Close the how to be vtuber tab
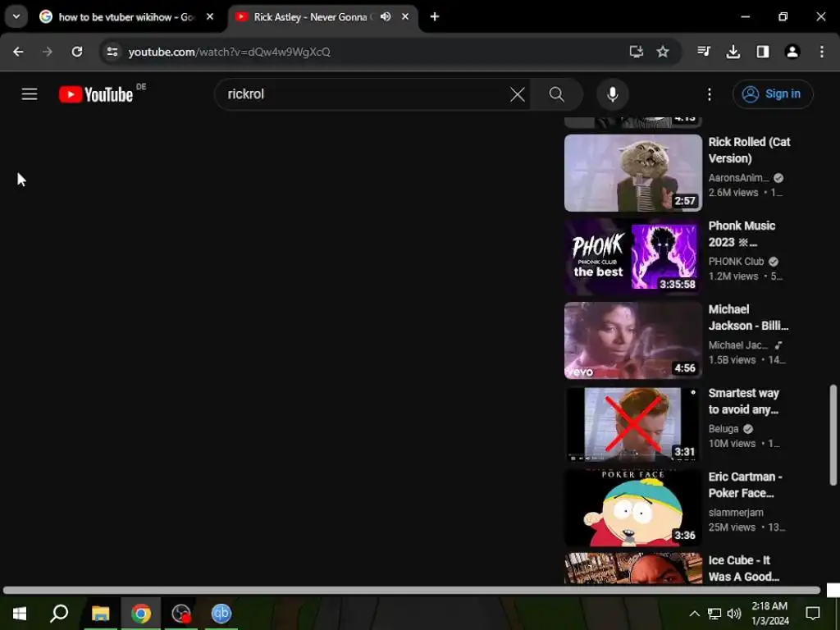Screen dimensions: 840x630 pos(210,16)
